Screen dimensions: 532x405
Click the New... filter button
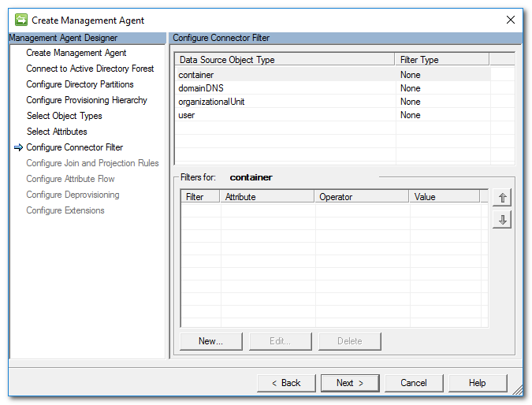pyautogui.click(x=211, y=341)
